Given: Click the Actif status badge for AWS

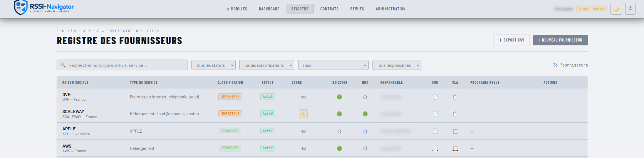Looking at the screenshot, I should [268, 148].
